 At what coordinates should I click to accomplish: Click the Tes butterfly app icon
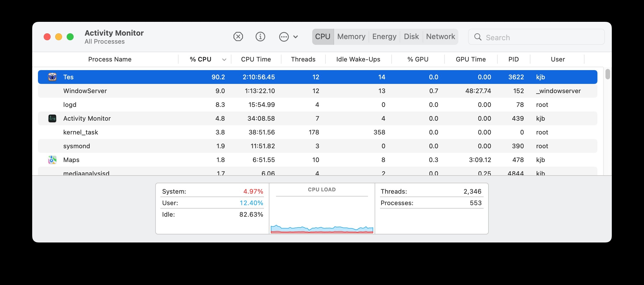point(52,77)
